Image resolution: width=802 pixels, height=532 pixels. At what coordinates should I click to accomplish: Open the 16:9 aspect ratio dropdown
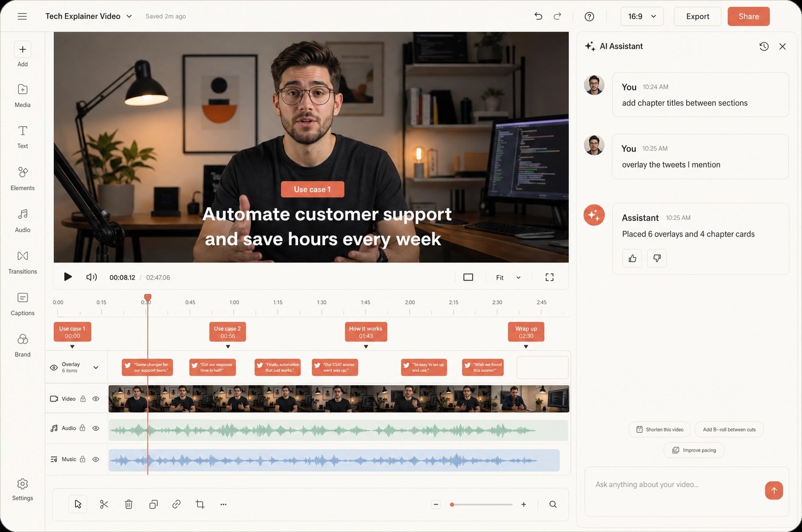pyautogui.click(x=642, y=17)
